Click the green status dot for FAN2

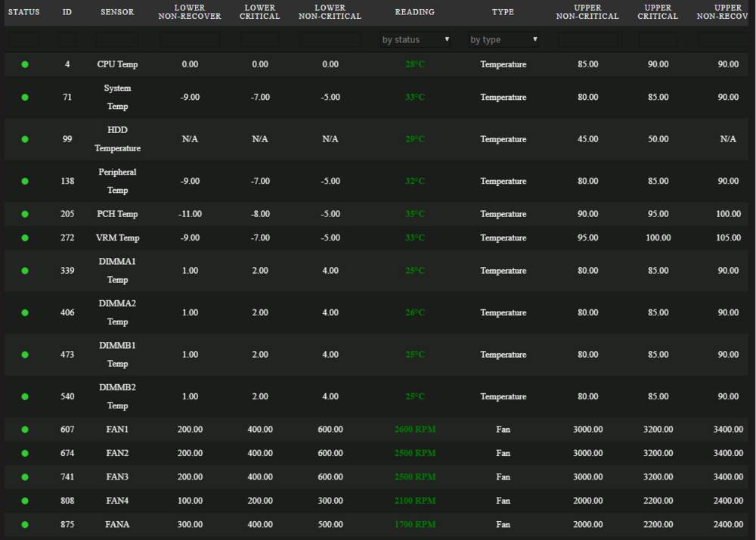pyautogui.click(x=25, y=453)
